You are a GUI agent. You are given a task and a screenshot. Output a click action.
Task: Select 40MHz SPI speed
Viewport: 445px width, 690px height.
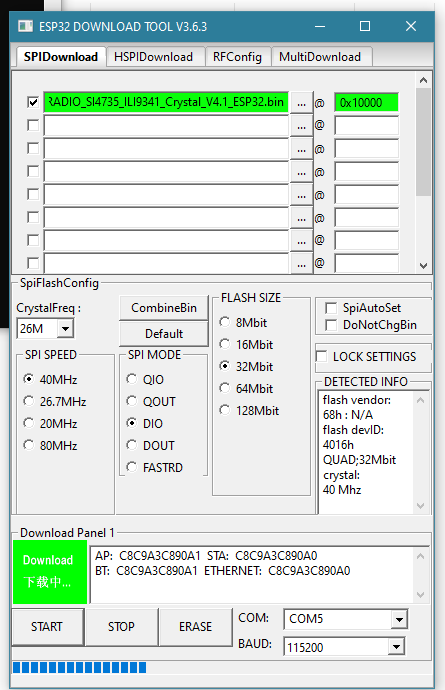coord(29,379)
